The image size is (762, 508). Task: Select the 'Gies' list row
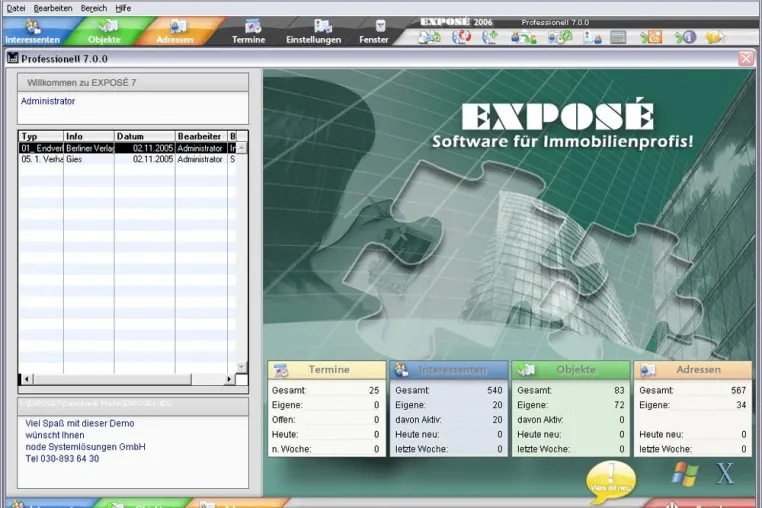[x=128, y=159]
